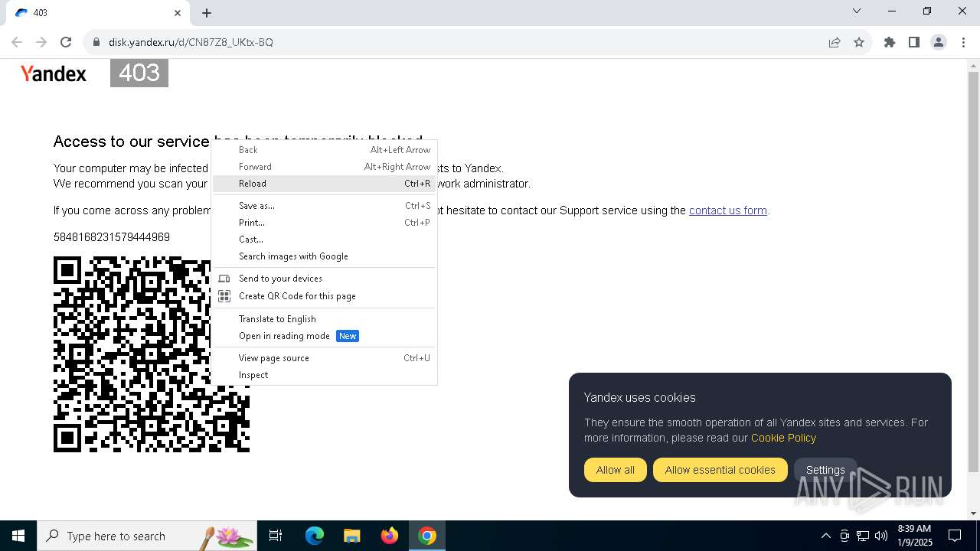
Task: Click the page vertical scrollbar
Action: tap(973, 272)
